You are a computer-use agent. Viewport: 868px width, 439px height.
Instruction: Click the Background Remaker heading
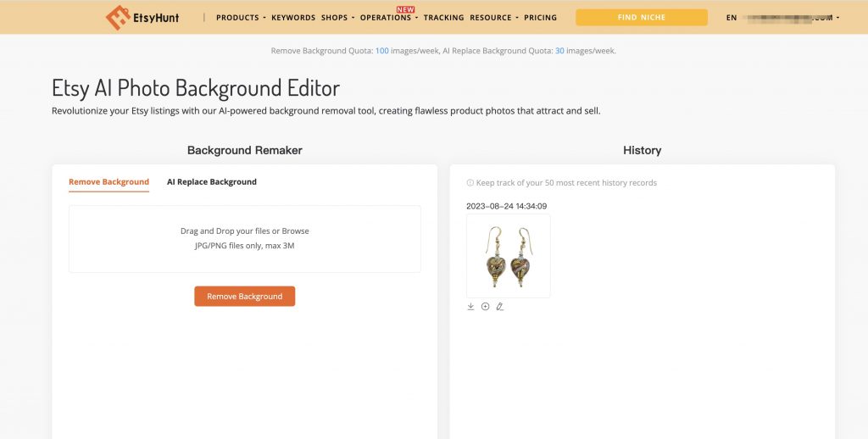[245, 151]
